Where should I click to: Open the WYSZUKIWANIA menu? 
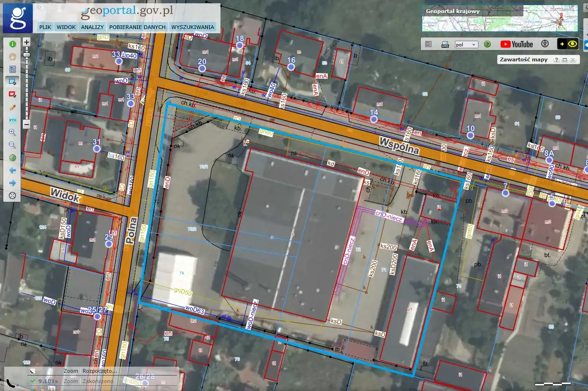[x=192, y=27]
